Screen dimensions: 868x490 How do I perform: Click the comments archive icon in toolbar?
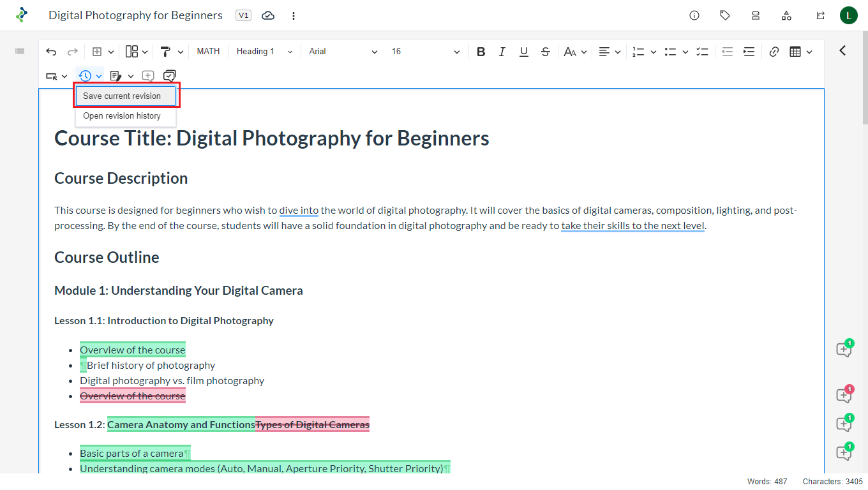coord(169,76)
